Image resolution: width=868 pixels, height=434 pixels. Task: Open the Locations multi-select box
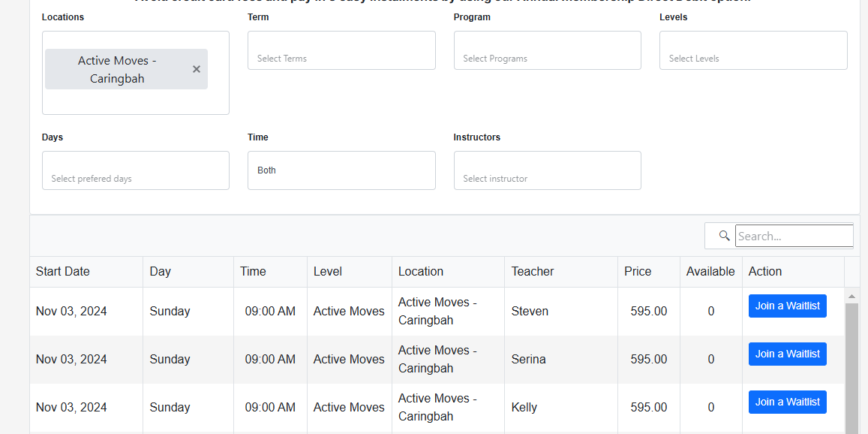coord(136,73)
